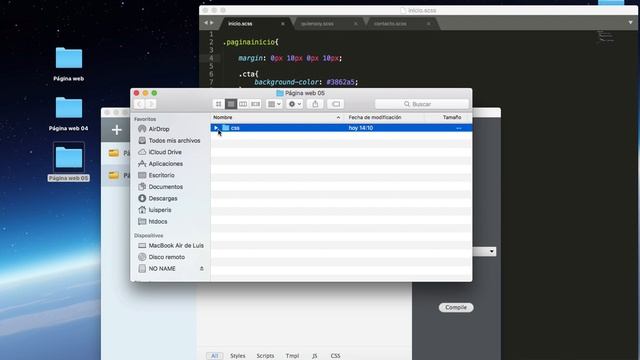Switch Finder to Cover Flow view
Image resolution: width=640 pixels, height=360 pixels.
click(256, 104)
